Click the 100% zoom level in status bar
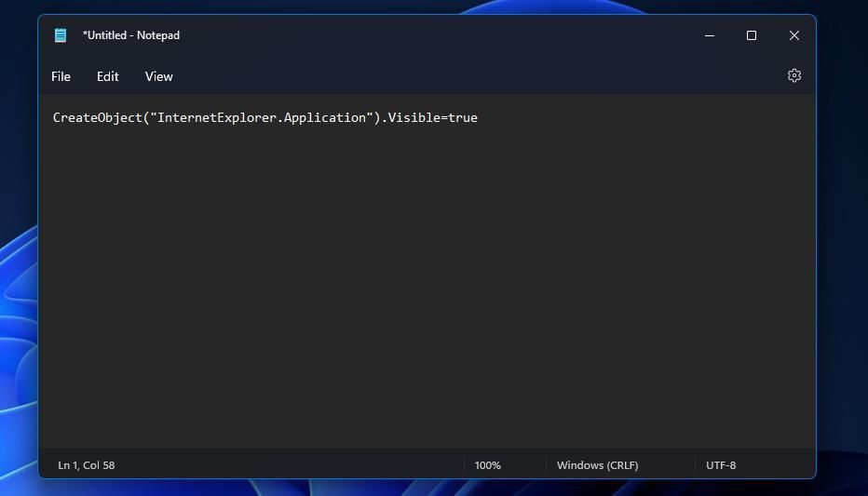The image size is (868, 496). (487, 465)
